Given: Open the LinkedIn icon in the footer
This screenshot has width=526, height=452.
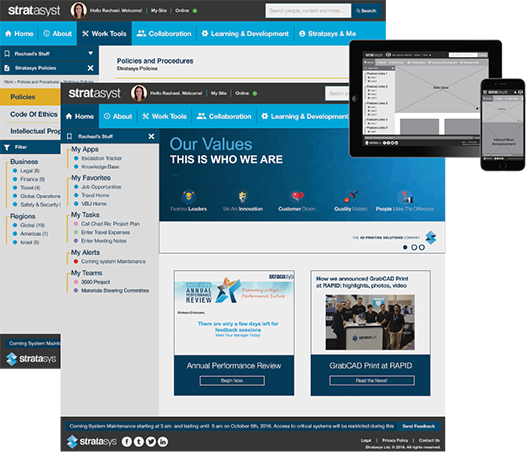Looking at the screenshot, I should (x=163, y=442).
